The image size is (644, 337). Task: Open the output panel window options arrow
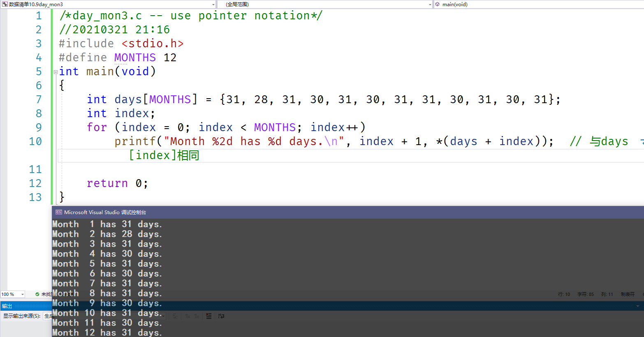[x=638, y=306]
